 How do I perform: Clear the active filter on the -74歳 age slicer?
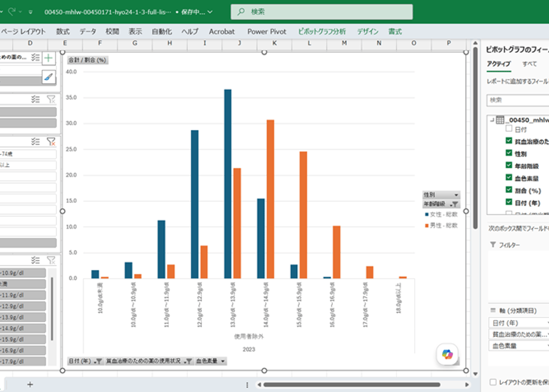click(x=51, y=141)
